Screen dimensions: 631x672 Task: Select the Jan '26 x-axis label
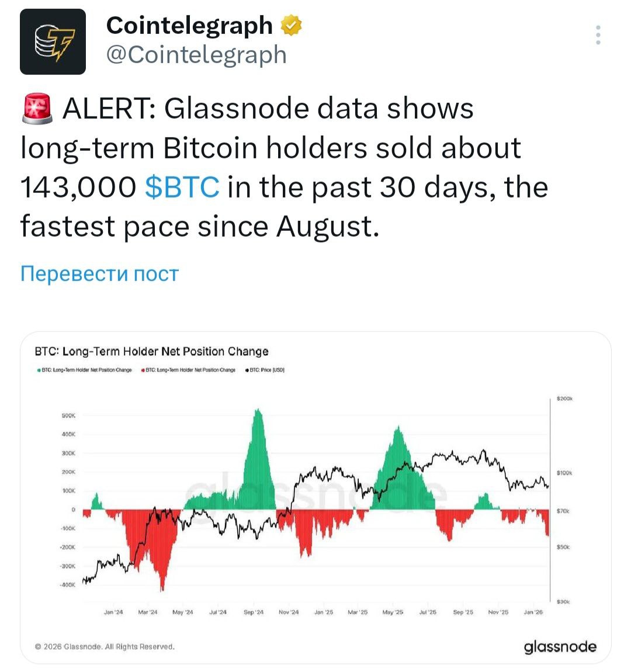(533, 612)
